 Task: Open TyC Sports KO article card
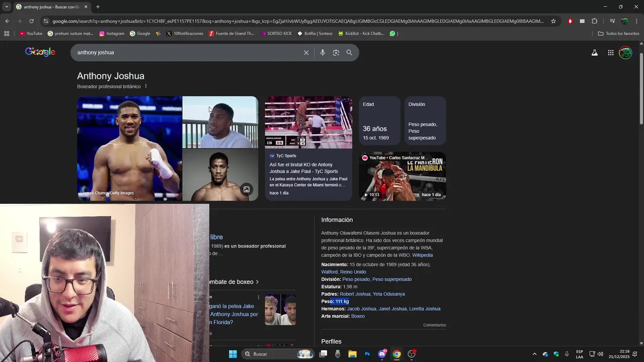[x=308, y=175]
